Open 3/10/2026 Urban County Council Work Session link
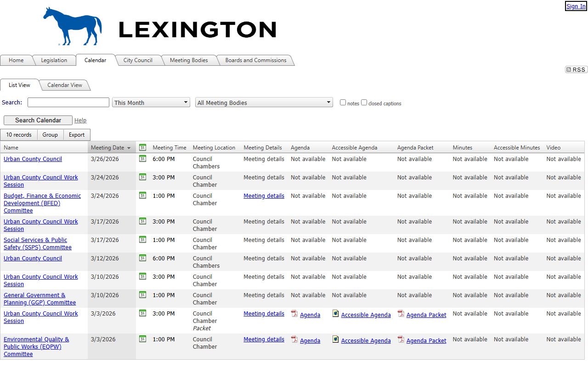Screen dimensions: 588x368 click(x=41, y=280)
